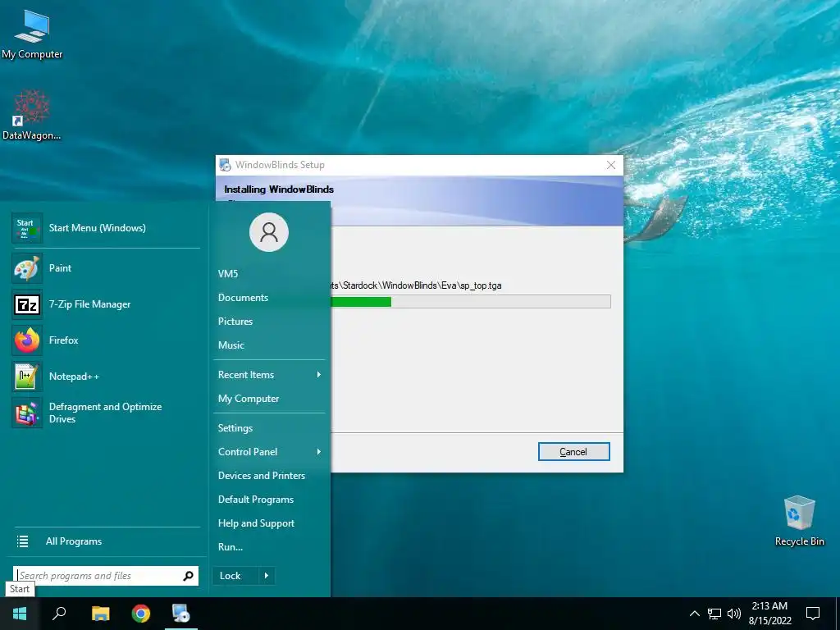This screenshot has width=840, height=630.
Task: Open the My Computer desktop icon
Action: point(32,35)
